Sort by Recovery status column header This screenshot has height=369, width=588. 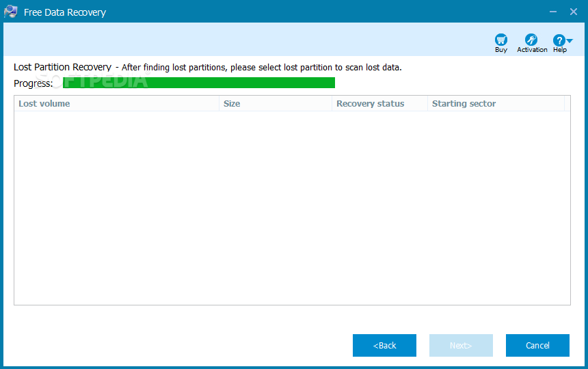[380, 104]
